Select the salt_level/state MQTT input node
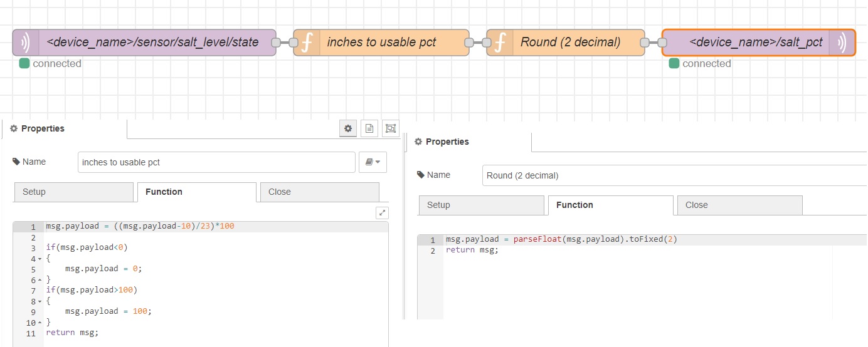The width and height of the screenshot is (868, 347). point(152,43)
